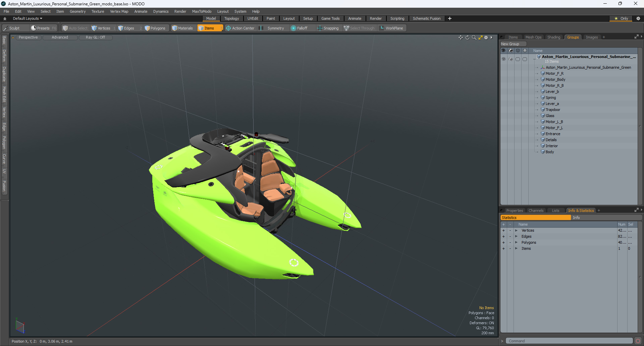The height and width of the screenshot is (346, 644).
Task: Select the Trapdoor mesh item
Action: (x=553, y=110)
